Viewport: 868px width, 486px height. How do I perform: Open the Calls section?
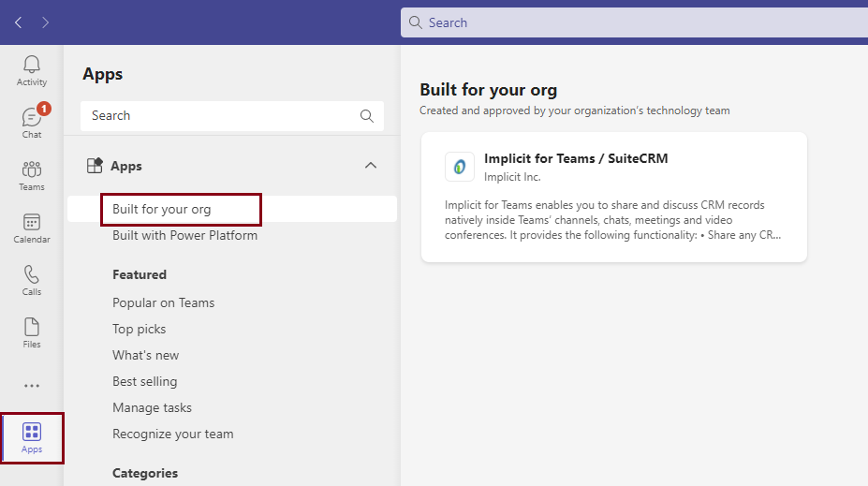tap(32, 280)
